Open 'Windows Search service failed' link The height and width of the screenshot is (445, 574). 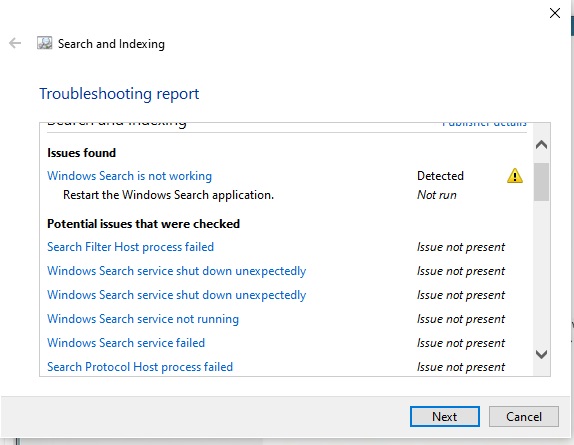coord(126,343)
